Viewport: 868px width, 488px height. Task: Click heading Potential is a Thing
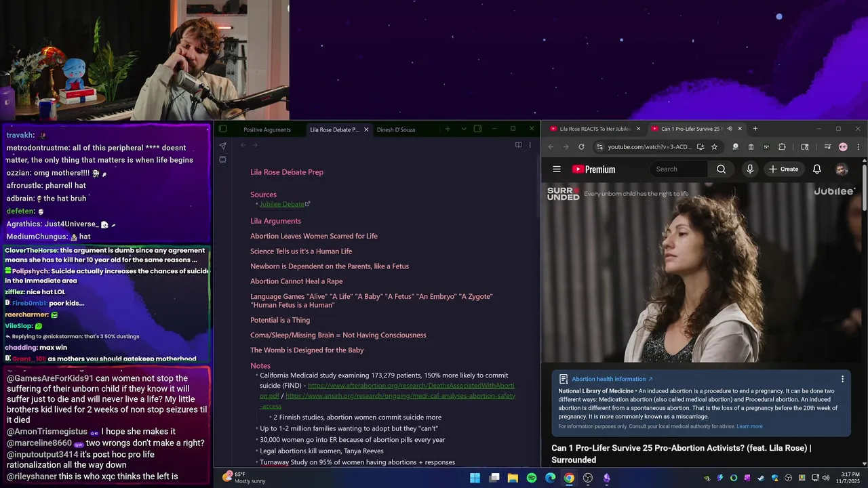coord(280,320)
